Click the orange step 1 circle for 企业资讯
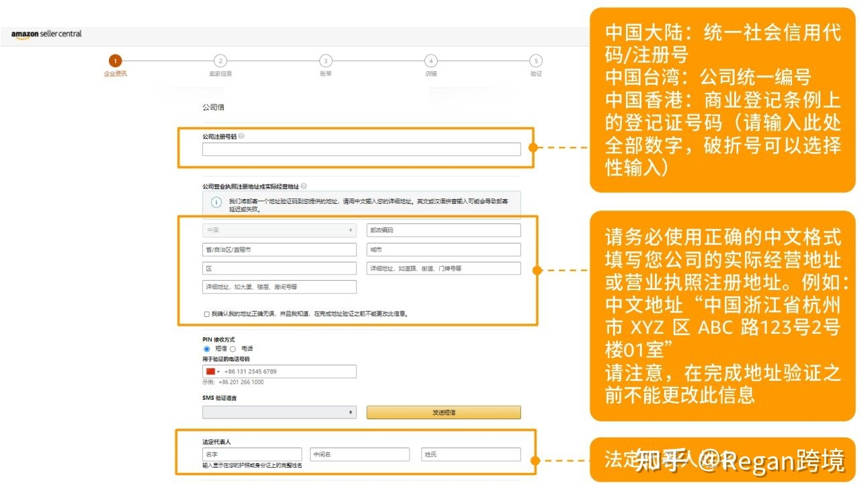The width and height of the screenshot is (868, 500). pos(114,60)
